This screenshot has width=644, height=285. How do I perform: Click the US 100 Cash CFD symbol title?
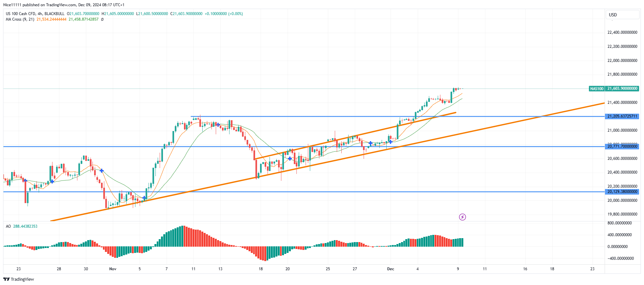point(35,14)
